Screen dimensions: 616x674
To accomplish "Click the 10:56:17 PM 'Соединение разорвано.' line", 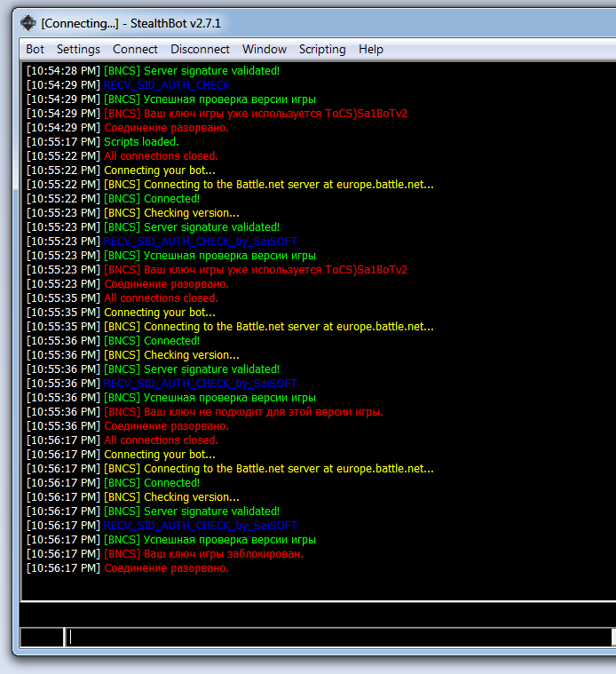I will 128,567.
